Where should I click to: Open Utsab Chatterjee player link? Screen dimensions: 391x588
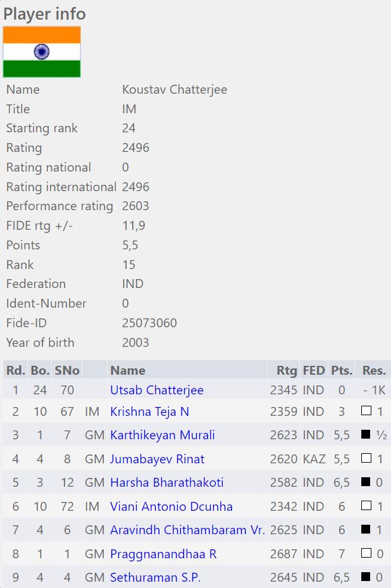point(157,390)
